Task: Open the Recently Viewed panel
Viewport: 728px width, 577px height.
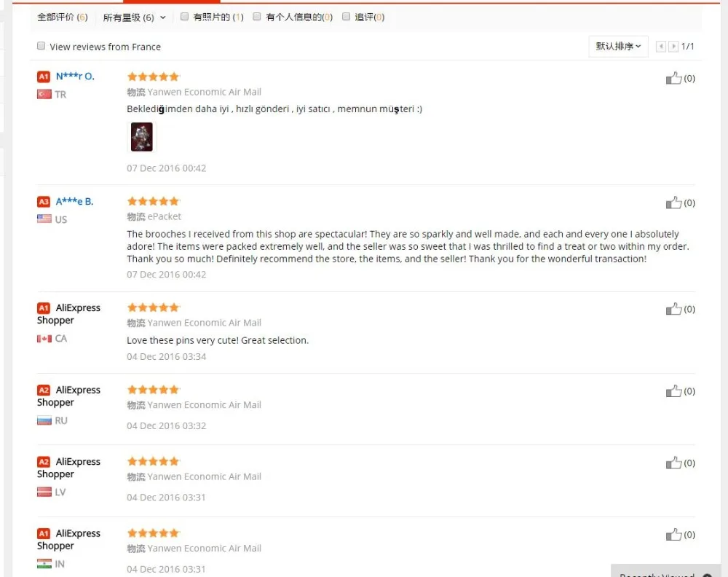Action: coord(665,571)
